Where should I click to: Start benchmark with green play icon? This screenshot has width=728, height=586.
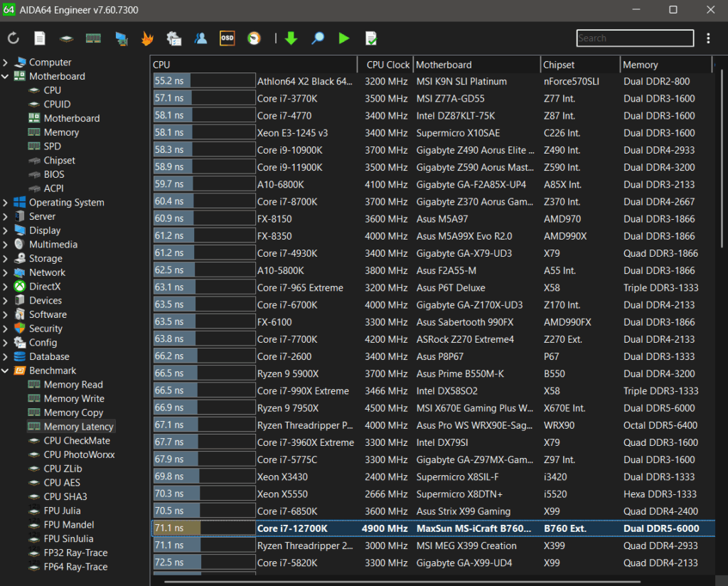(344, 38)
